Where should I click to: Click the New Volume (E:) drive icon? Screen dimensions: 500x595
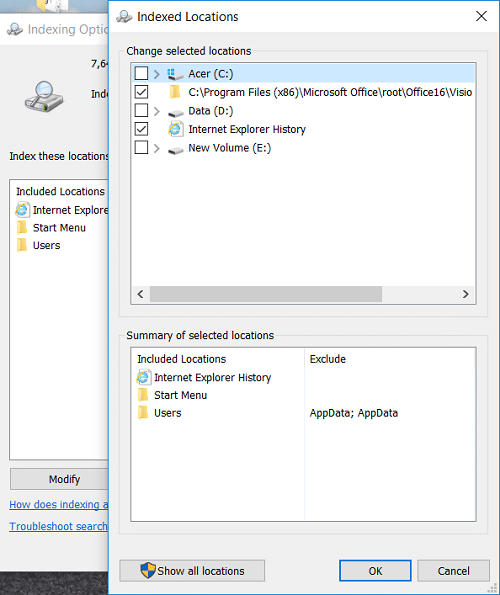point(175,150)
